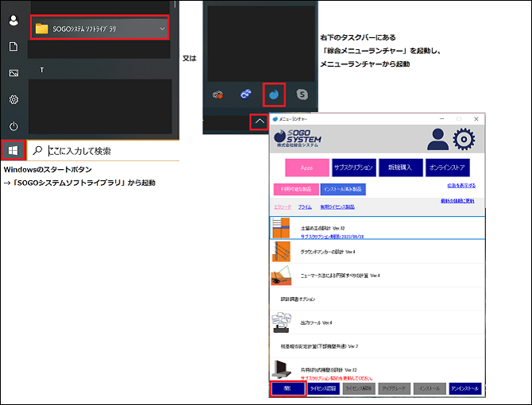Select the 設計調書オプション row
Viewport: 532px width, 405px height.
[x=377, y=299]
